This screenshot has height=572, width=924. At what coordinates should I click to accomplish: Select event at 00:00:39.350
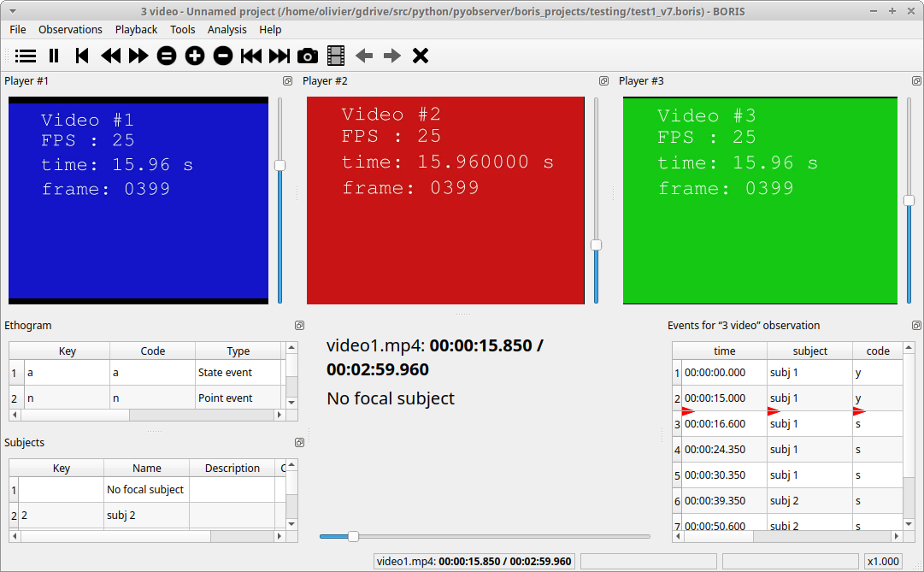[x=724, y=501]
